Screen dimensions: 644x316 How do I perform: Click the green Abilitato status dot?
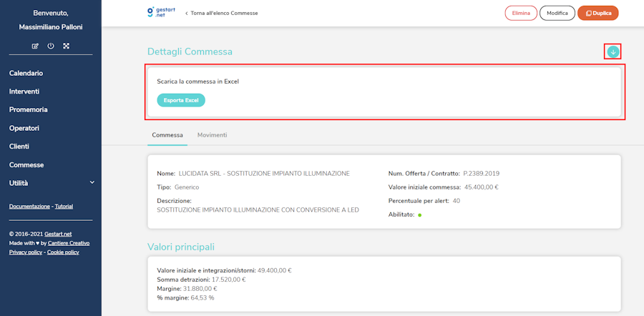420,215
